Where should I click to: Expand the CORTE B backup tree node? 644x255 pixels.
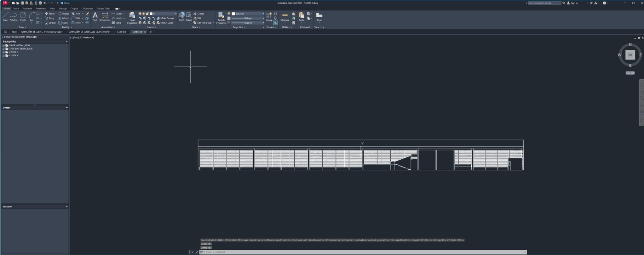[x=4, y=52]
